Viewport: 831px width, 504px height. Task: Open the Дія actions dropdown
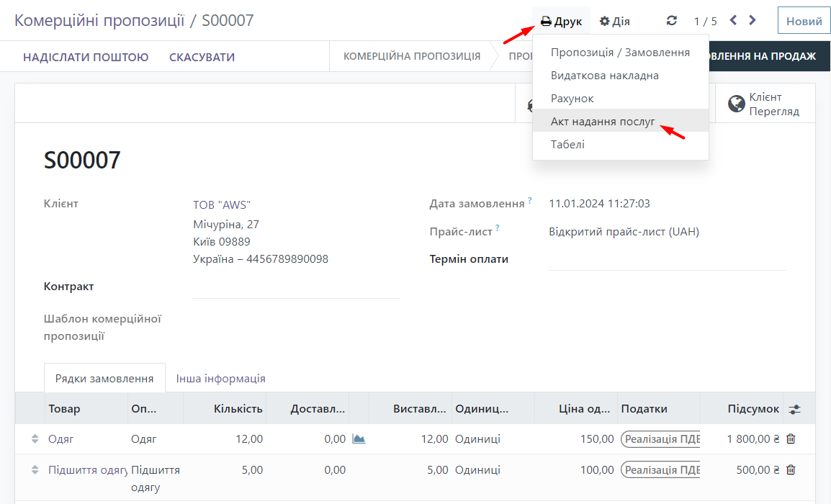pos(615,21)
